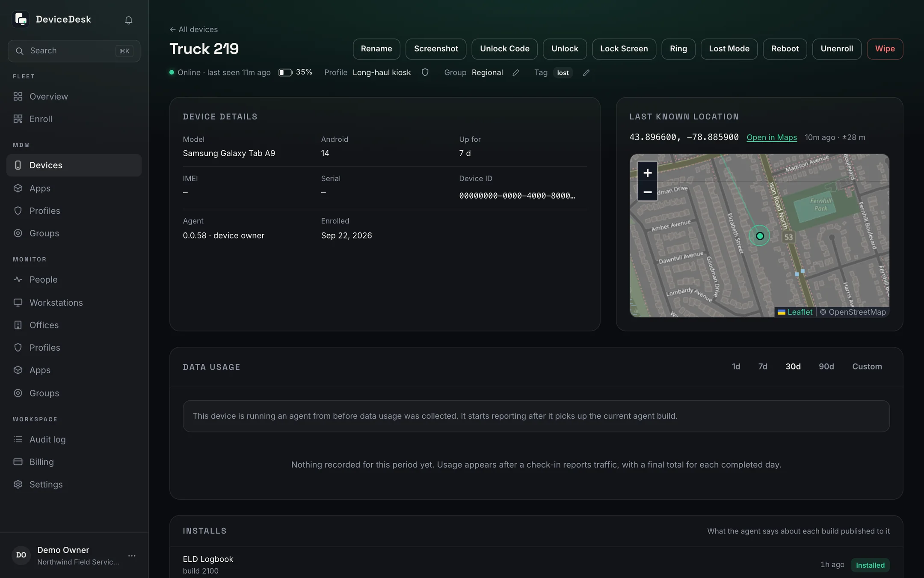This screenshot has height=578, width=924.
Task: Go back to All devices
Action: (194, 30)
